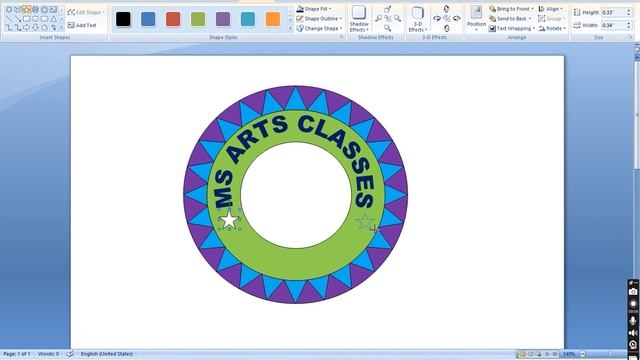Nudge shadow left icon
This screenshot has height=360, width=640.
tap(378, 18)
